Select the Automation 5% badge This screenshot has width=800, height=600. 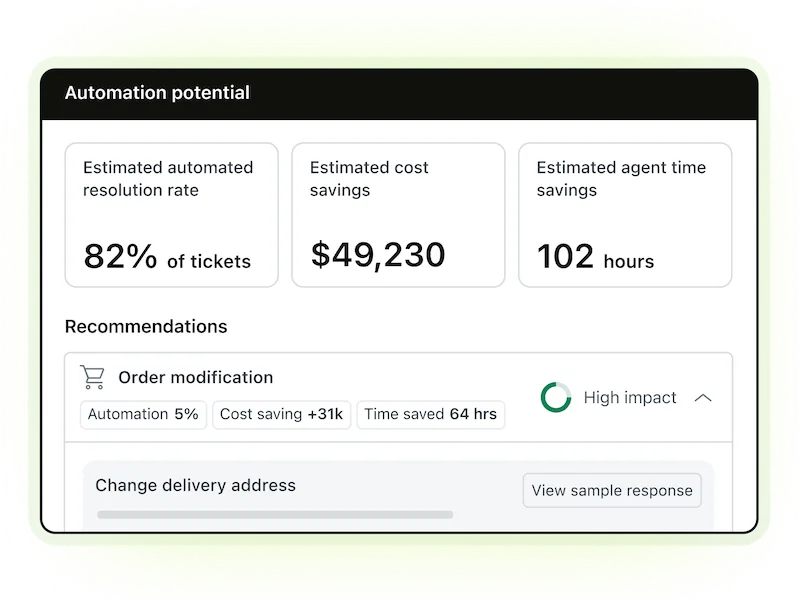click(x=143, y=414)
